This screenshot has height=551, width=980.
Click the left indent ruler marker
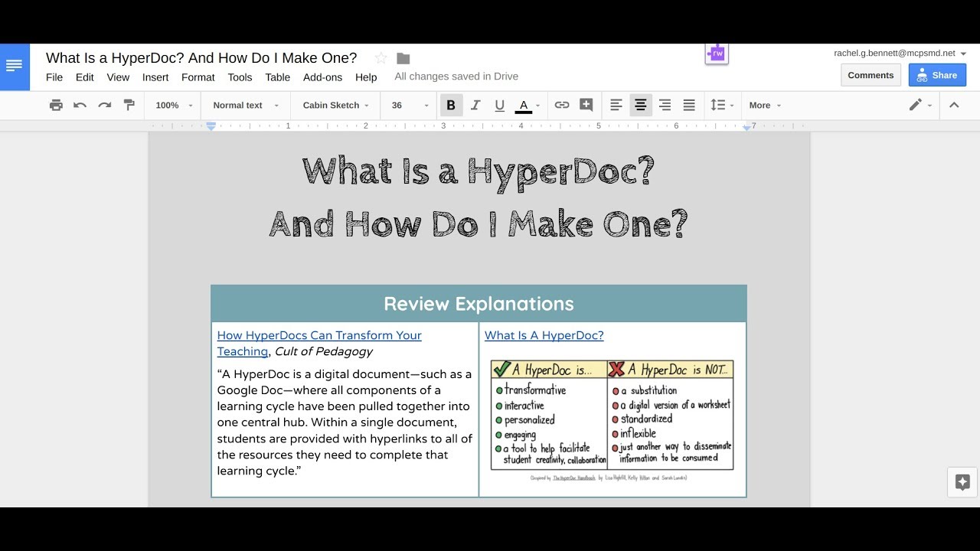point(211,126)
